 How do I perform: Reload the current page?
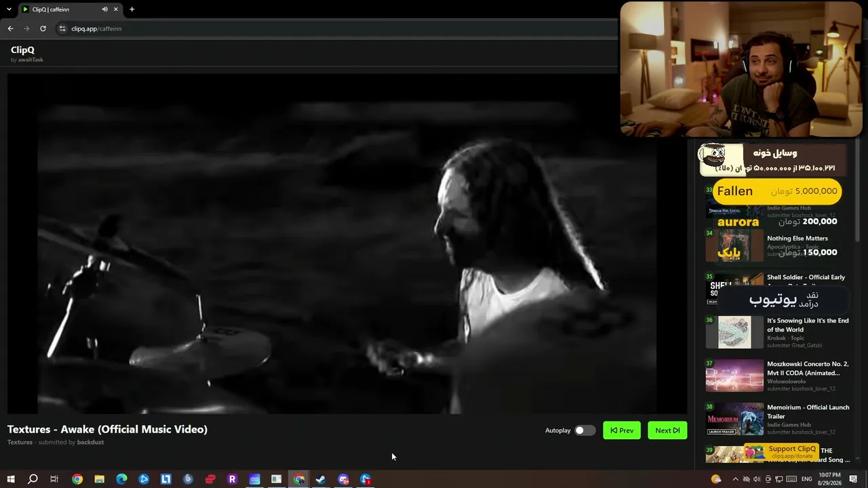pyautogui.click(x=43, y=28)
